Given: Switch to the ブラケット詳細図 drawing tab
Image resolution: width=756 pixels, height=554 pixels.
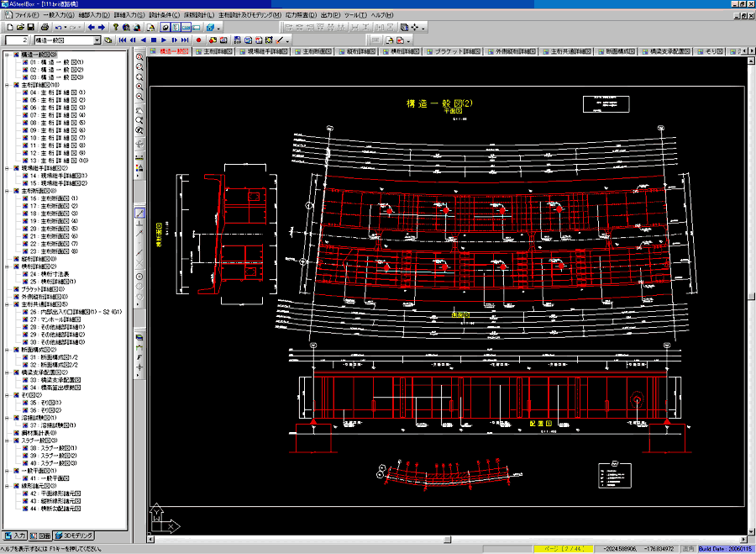Looking at the screenshot, I should pos(454,51).
